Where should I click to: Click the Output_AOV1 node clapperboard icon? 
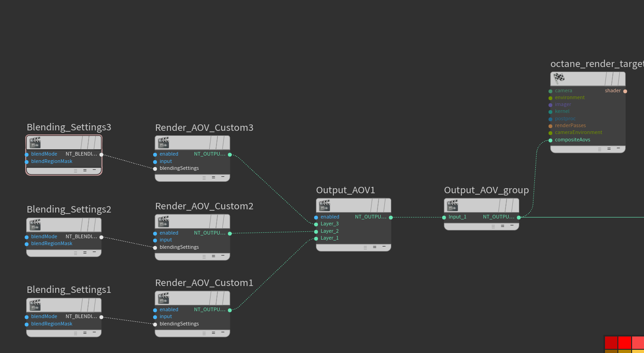click(x=324, y=206)
